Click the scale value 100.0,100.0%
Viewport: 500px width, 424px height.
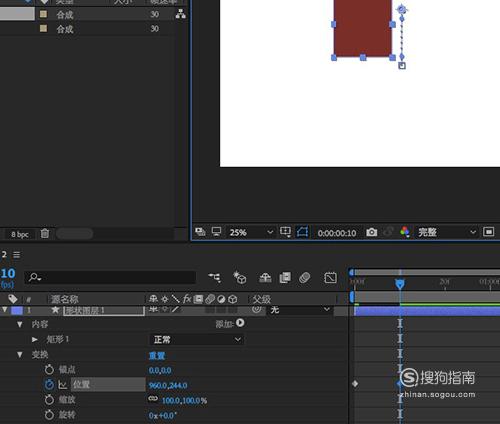184,401
